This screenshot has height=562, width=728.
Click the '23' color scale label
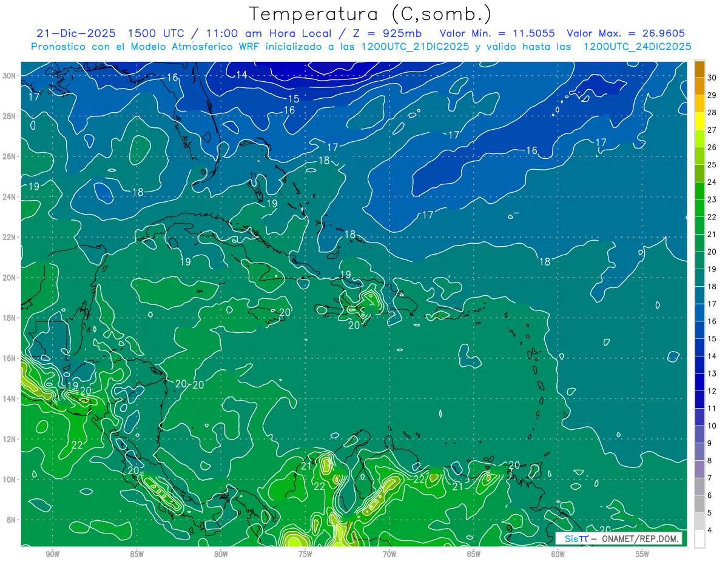pos(712,199)
